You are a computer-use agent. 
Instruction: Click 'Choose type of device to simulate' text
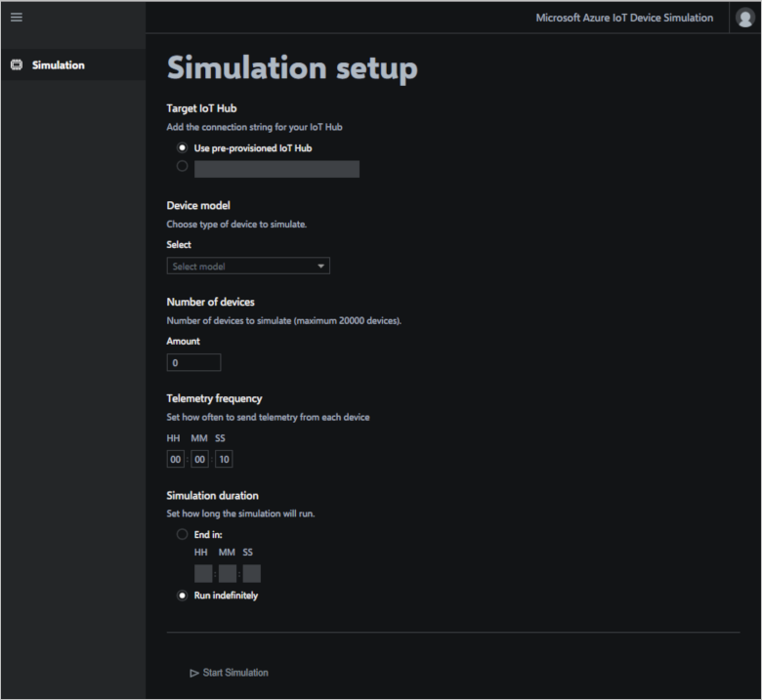[236, 225]
